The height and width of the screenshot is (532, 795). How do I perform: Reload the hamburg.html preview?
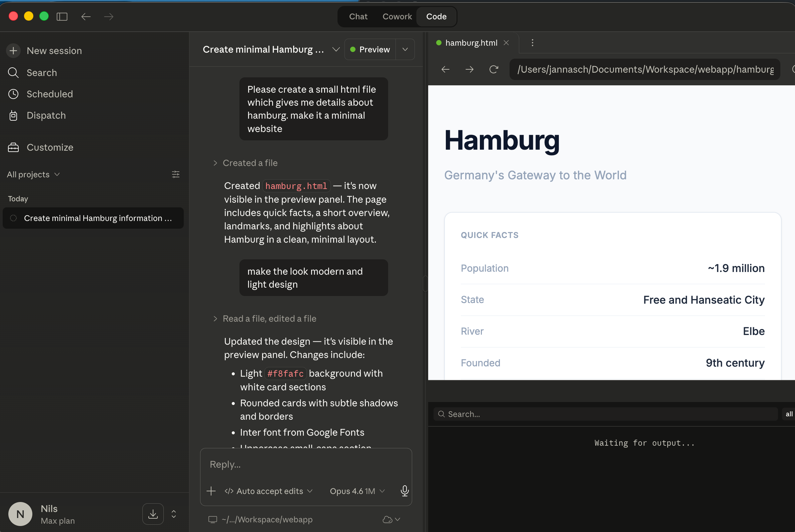coord(494,69)
